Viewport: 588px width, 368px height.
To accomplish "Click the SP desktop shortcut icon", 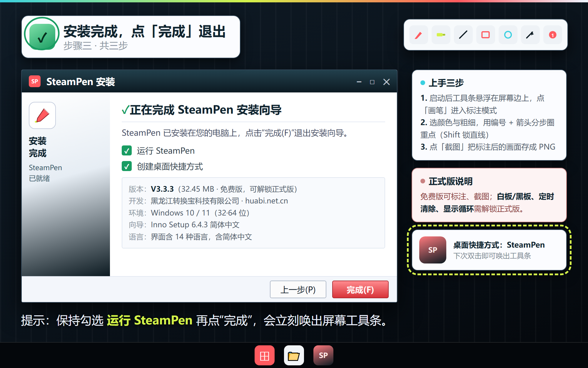I will click(433, 250).
